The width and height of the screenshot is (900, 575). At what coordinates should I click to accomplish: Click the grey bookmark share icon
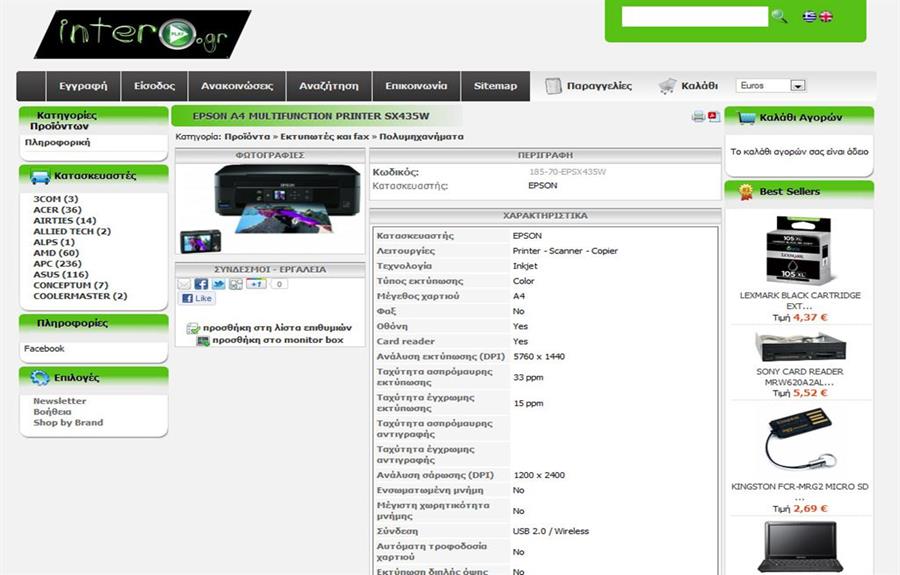click(x=236, y=284)
